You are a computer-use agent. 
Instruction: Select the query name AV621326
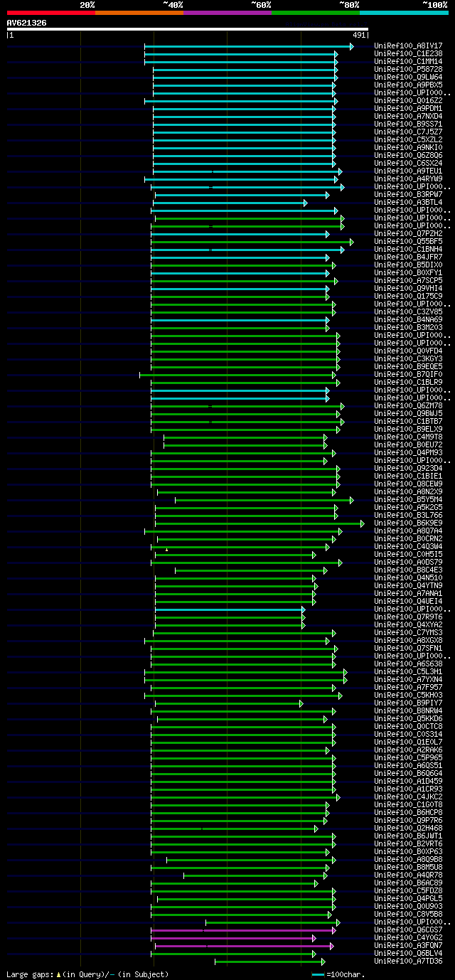click(26, 23)
